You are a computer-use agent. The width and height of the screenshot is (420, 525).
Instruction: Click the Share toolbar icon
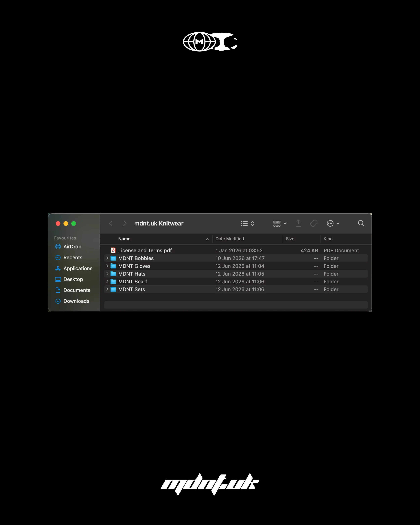pyautogui.click(x=299, y=223)
